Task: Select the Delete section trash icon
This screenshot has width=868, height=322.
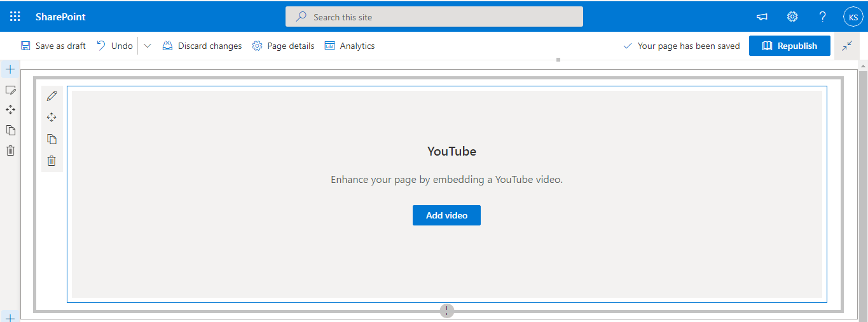Action: [x=10, y=151]
